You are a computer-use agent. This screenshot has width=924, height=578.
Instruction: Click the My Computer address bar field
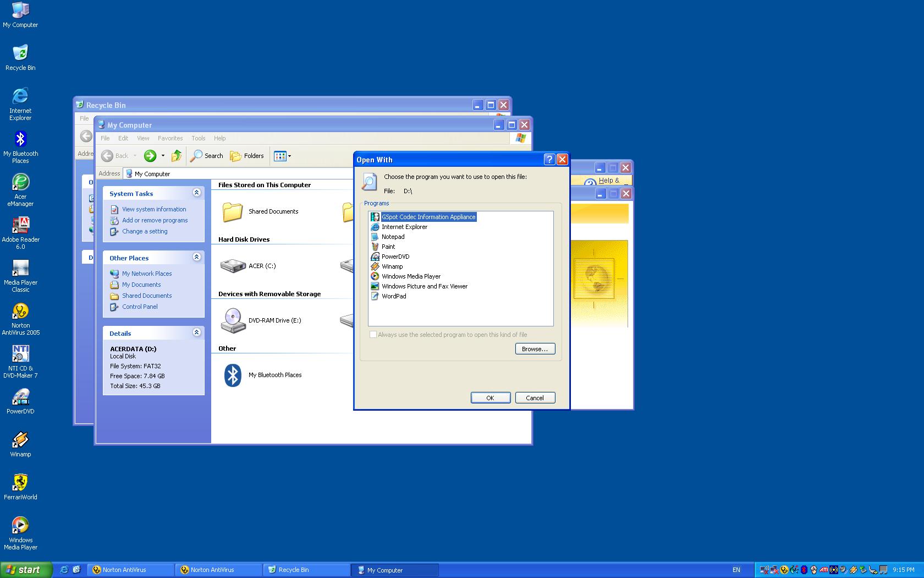(x=327, y=174)
